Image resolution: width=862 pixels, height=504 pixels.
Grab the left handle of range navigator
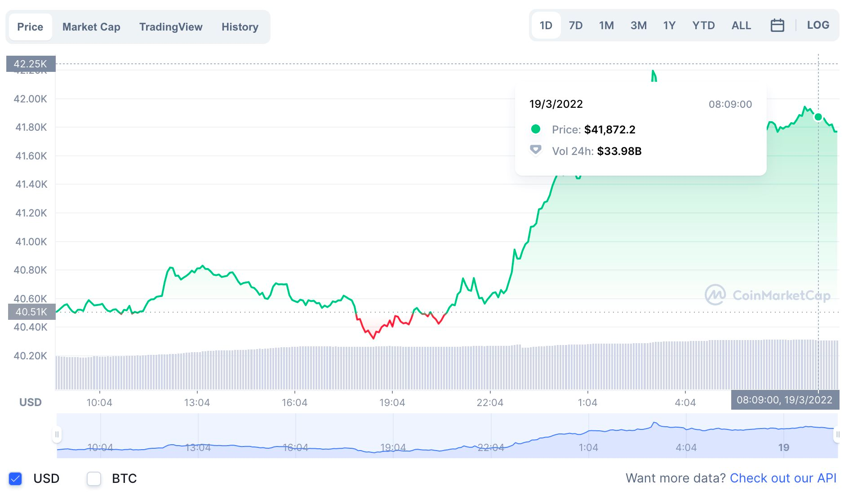[57, 434]
